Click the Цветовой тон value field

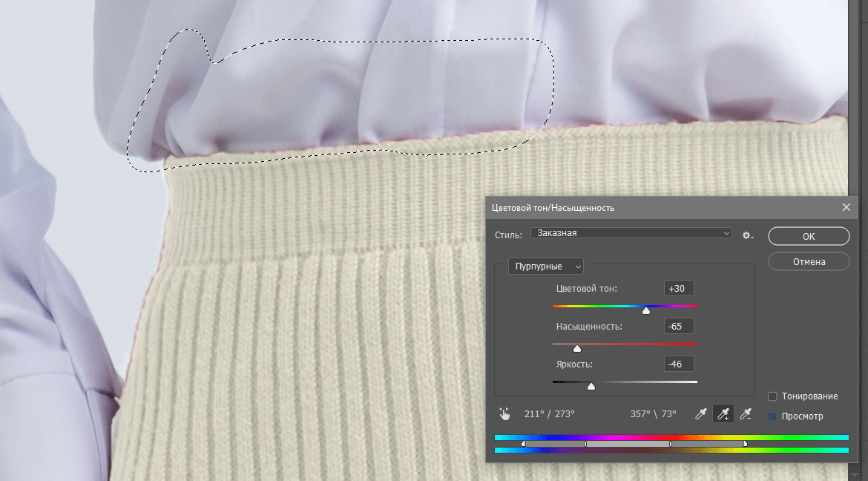(679, 288)
